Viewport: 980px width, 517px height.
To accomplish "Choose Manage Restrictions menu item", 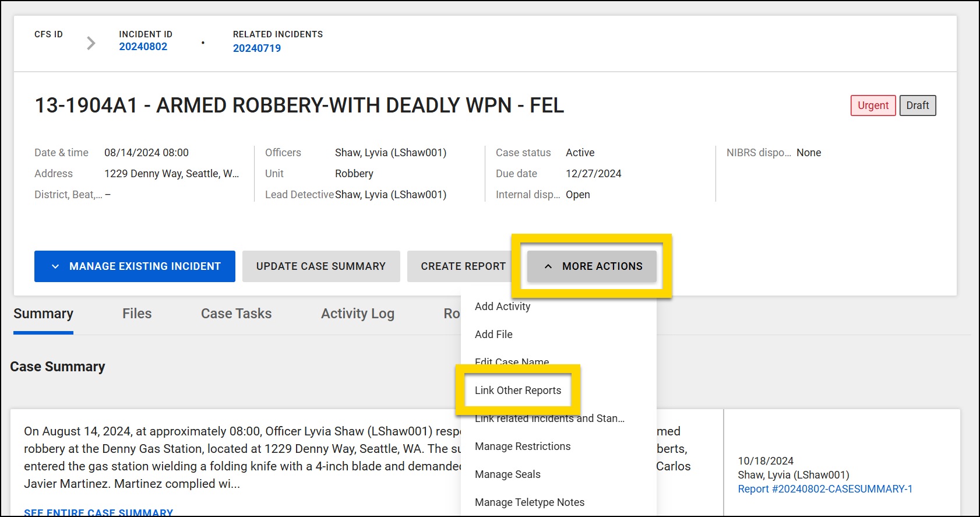I will (x=558, y=446).
